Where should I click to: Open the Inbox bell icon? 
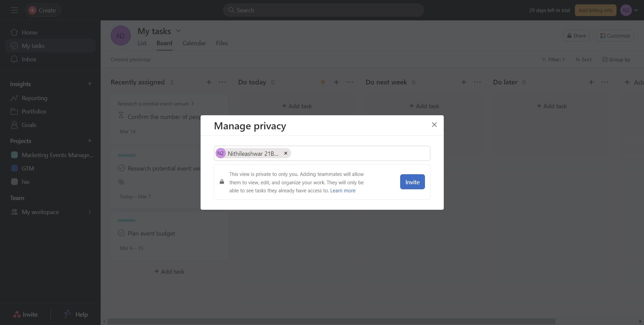point(14,59)
